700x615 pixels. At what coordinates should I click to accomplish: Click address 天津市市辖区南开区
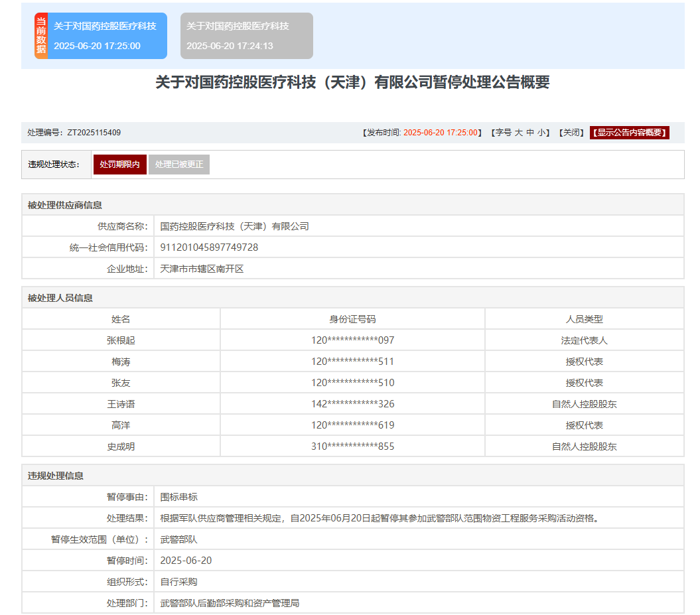202,269
